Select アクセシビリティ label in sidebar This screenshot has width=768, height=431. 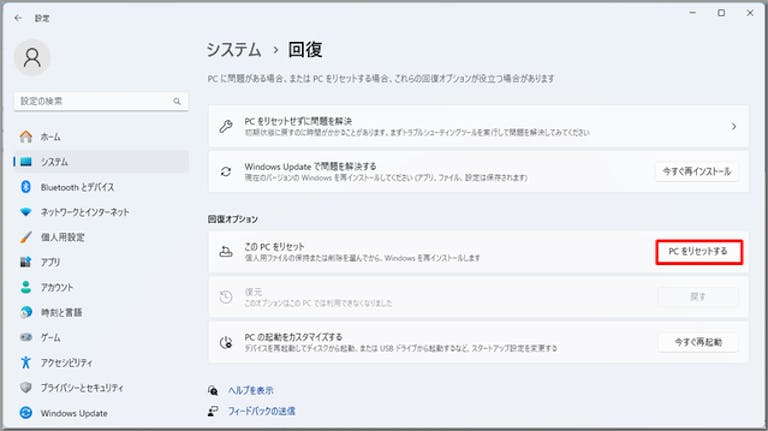[x=66, y=362]
